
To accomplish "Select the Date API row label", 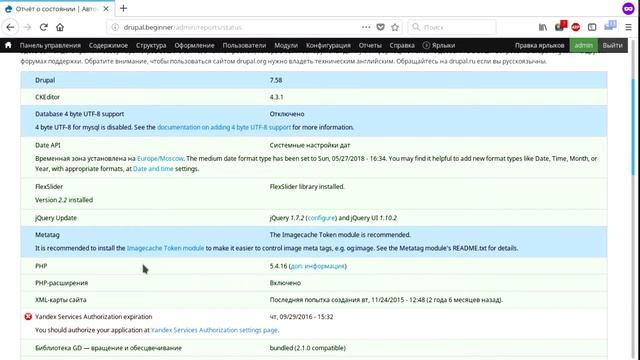I will tap(48, 145).
